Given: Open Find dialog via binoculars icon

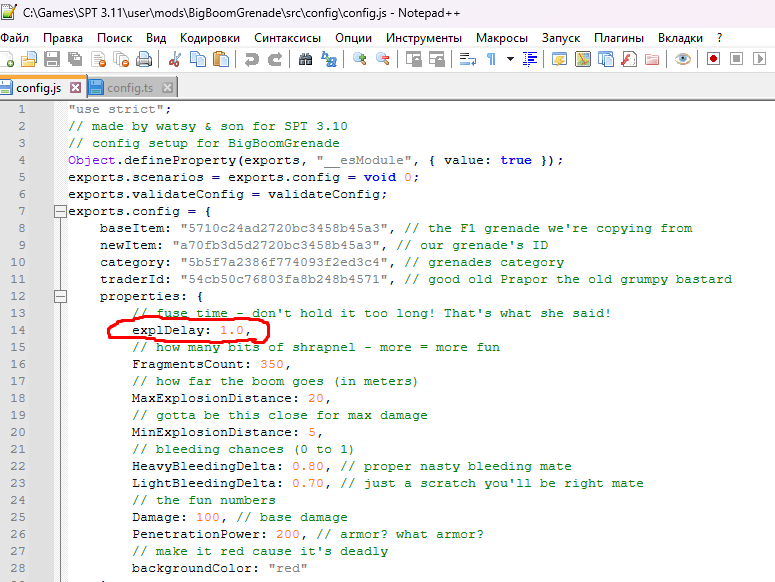Looking at the screenshot, I should pyautogui.click(x=305, y=59).
